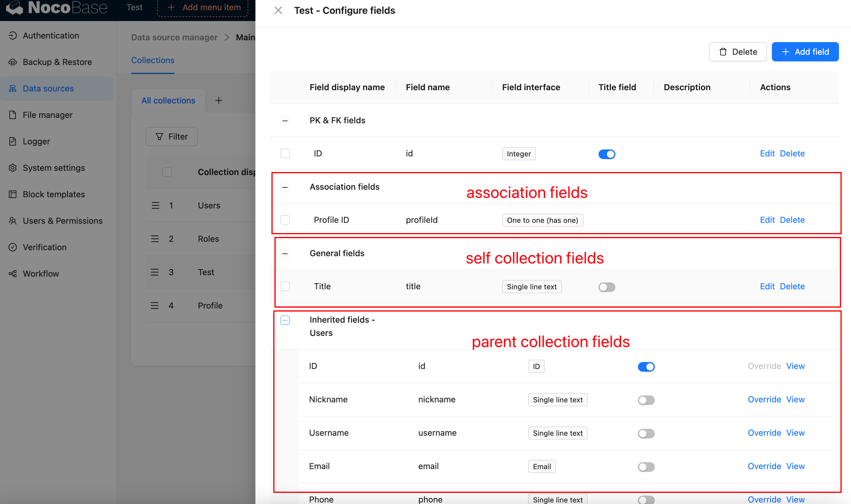Viewport: 851px width, 504px height.
Task: Click the Users & Permissions icon
Action: click(13, 221)
